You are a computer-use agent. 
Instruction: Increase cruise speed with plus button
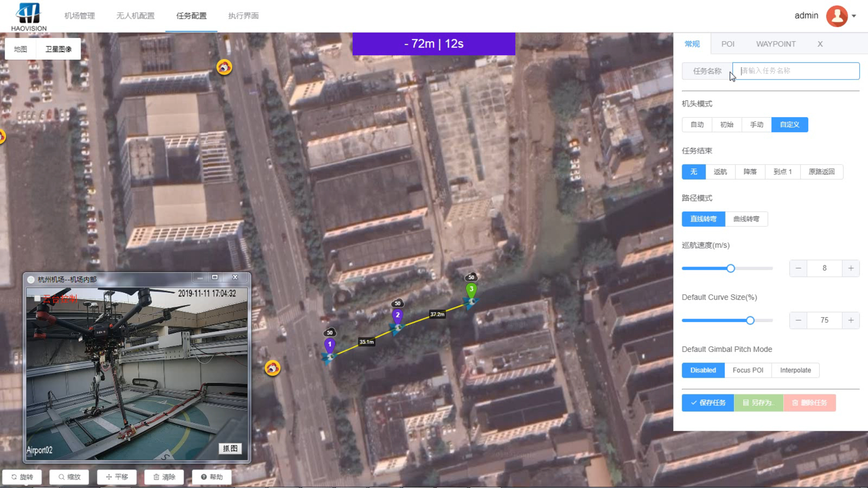click(850, 268)
